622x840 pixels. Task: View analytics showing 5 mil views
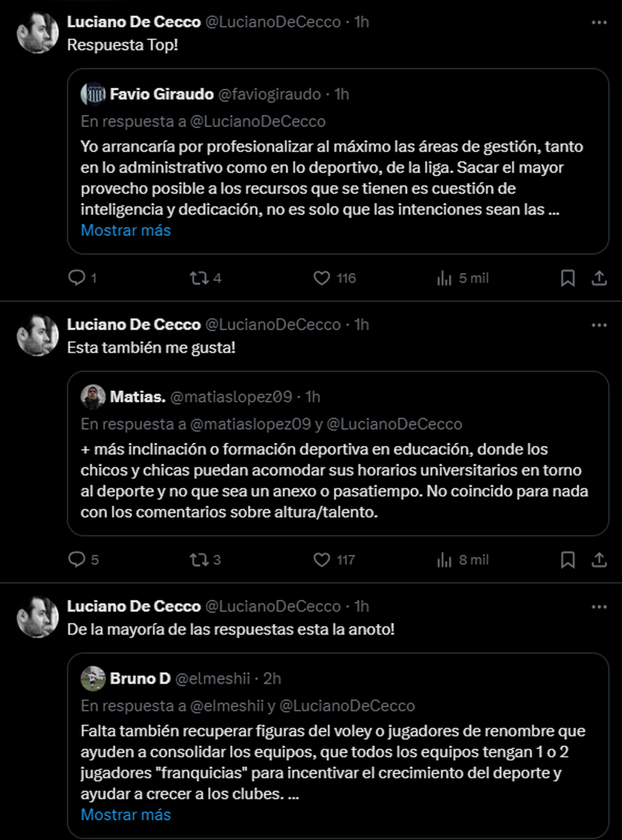(445, 278)
